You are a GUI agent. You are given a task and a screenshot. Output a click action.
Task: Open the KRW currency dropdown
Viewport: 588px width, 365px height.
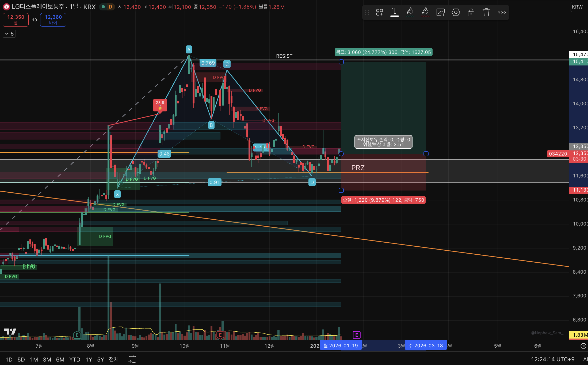click(x=578, y=7)
